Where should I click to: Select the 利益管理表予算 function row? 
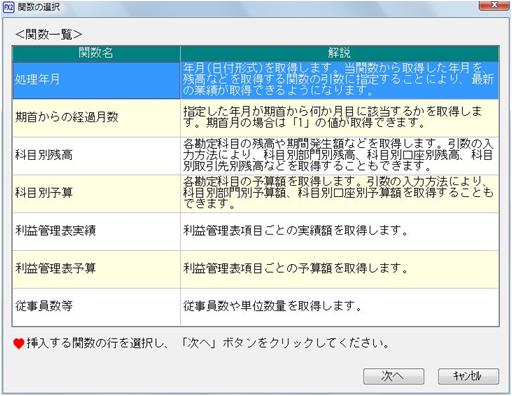click(256, 270)
